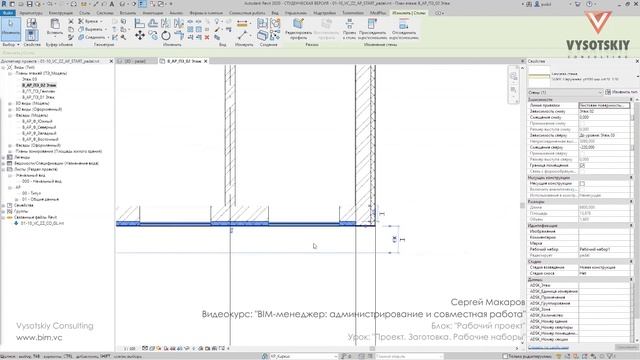
Task: Toggle the Граница помещения checkbox
Action: [582, 165]
